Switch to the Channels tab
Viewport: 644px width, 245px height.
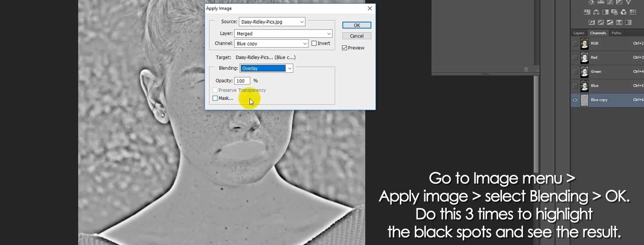[x=598, y=33]
